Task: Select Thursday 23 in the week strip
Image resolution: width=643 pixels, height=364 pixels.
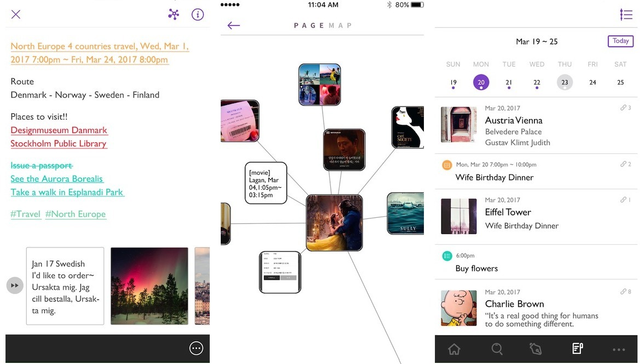Action: click(x=565, y=83)
